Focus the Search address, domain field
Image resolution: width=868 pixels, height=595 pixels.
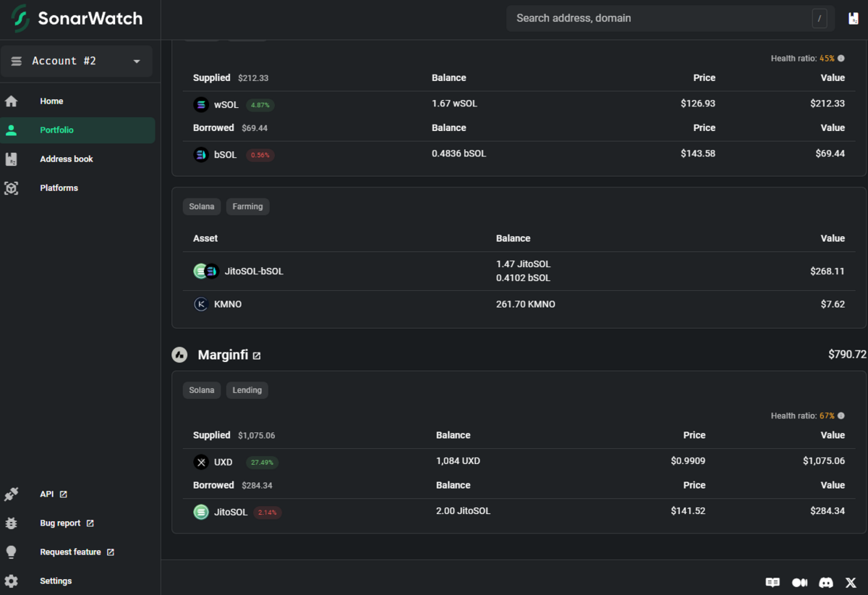[x=671, y=19]
